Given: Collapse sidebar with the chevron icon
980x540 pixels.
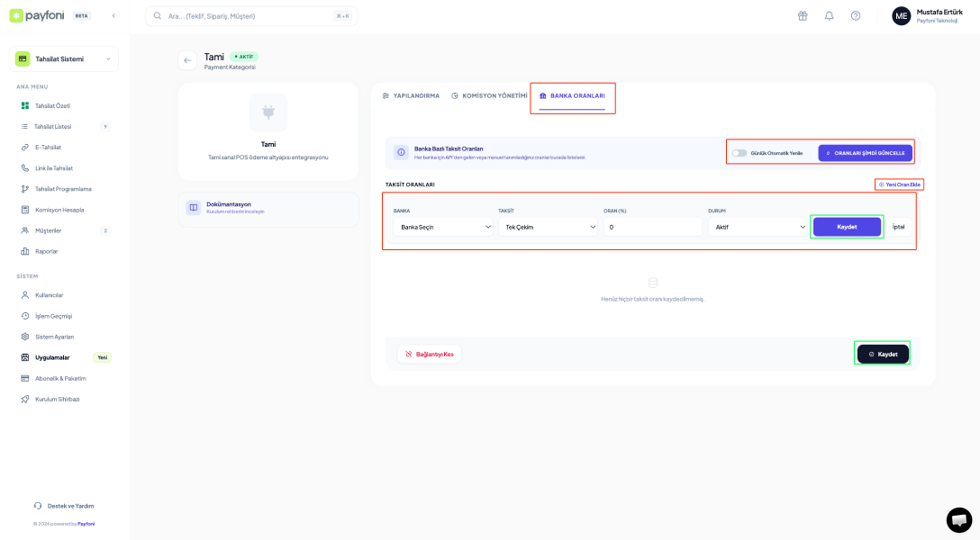Looking at the screenshot, I should (113, 16).
